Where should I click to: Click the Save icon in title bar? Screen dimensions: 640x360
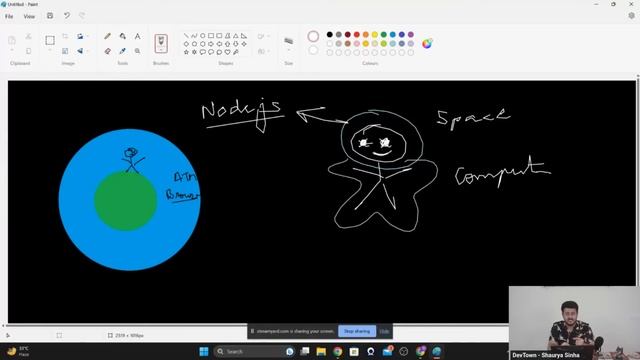[x=50, y=16]
